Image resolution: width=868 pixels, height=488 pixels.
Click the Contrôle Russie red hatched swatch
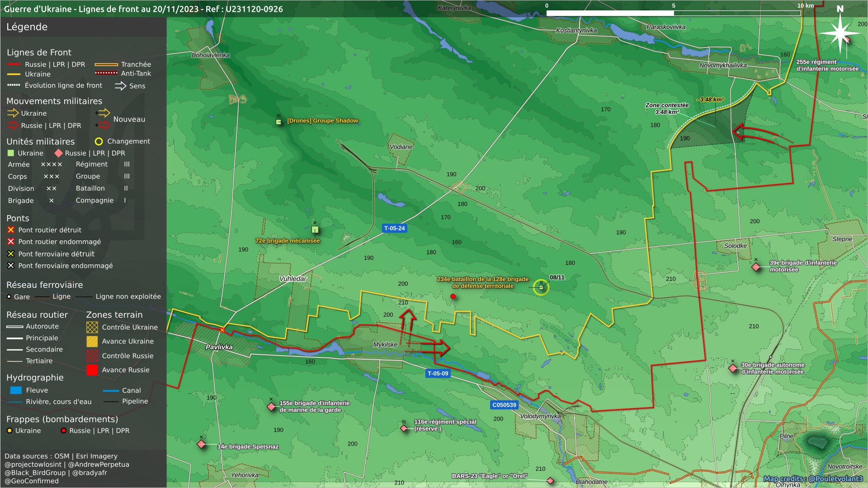click(92, 356)
